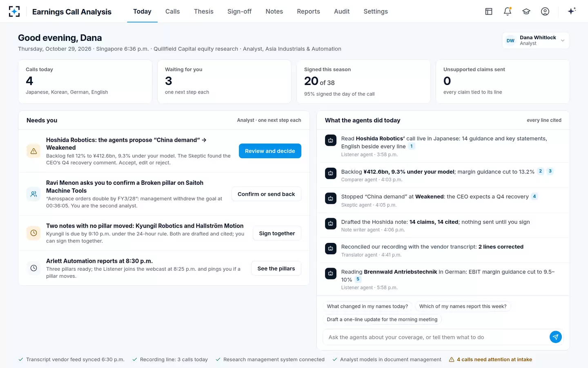Choose "Which of my names report this week?" suggestion
This screenshot has height=368, width=588.
(x=463, y=306)
